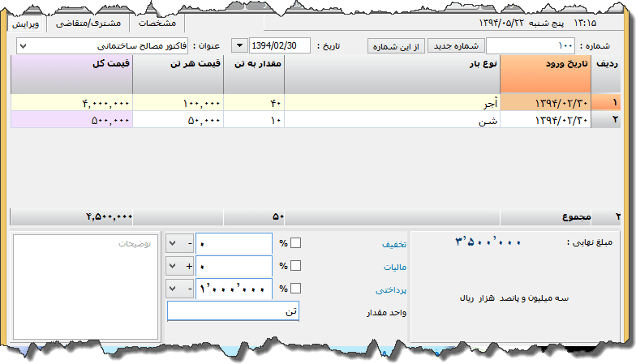Check the پرداختی percent checkbox

click(x=296, y=289)
